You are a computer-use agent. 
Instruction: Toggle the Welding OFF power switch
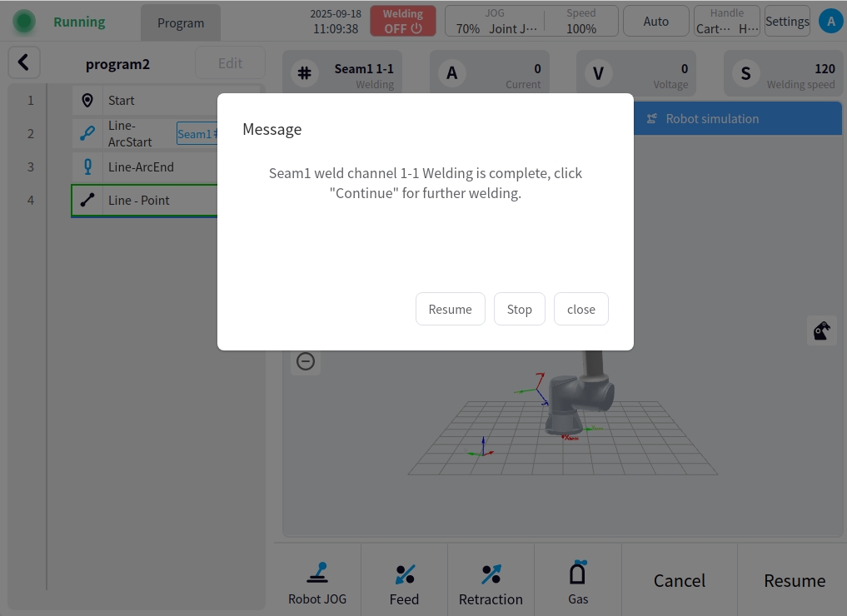click(403, 22)
